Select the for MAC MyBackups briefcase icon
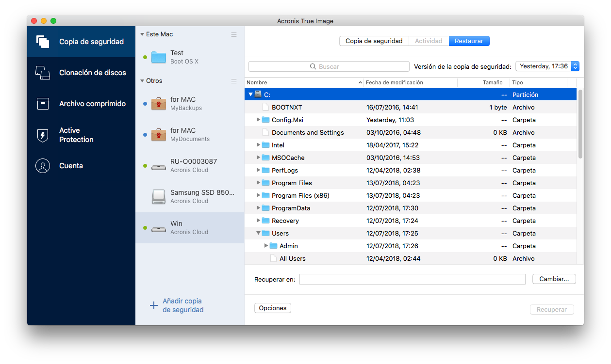Screen dimensions: 611x364 (159, 104)
